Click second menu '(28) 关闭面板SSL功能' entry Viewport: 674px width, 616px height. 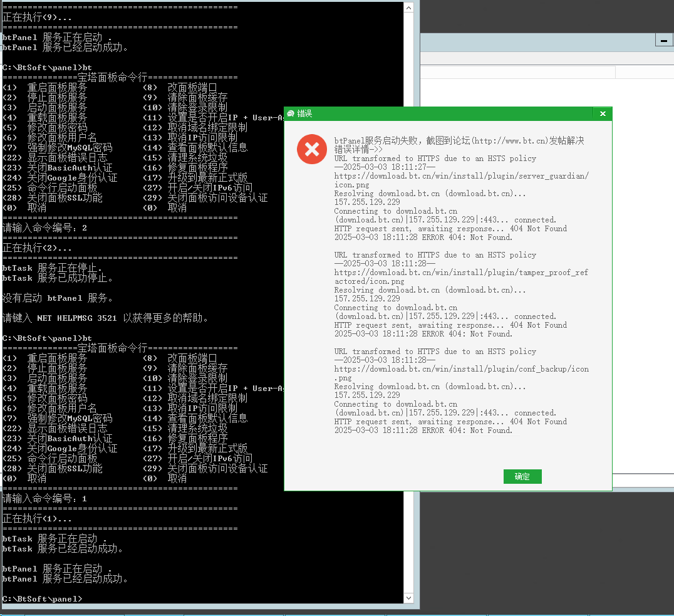53,469
